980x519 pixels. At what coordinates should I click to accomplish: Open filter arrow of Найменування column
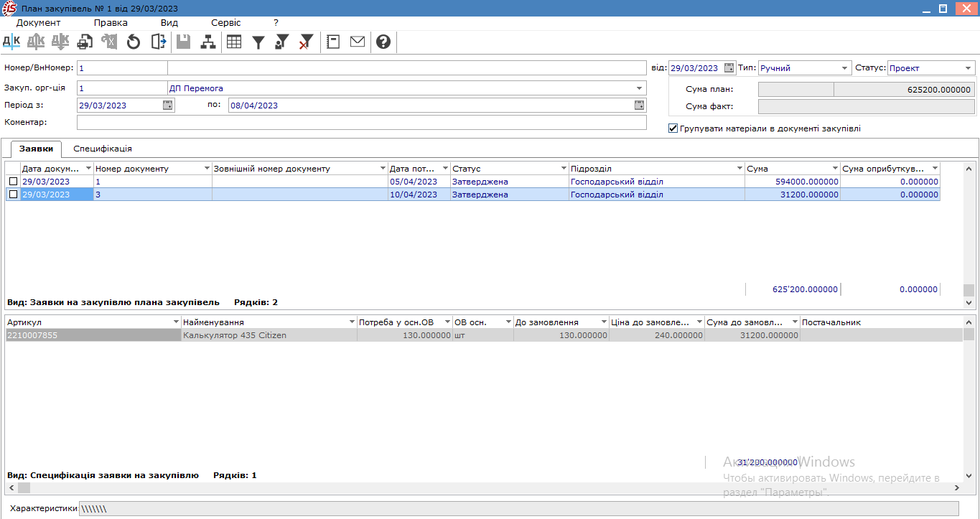tap(352, 322)
